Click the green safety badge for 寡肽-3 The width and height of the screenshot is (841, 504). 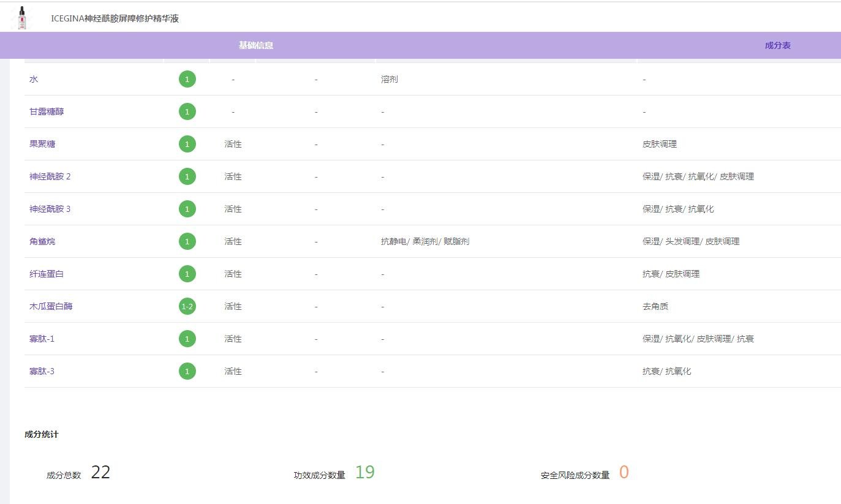(x=187, y=371)
